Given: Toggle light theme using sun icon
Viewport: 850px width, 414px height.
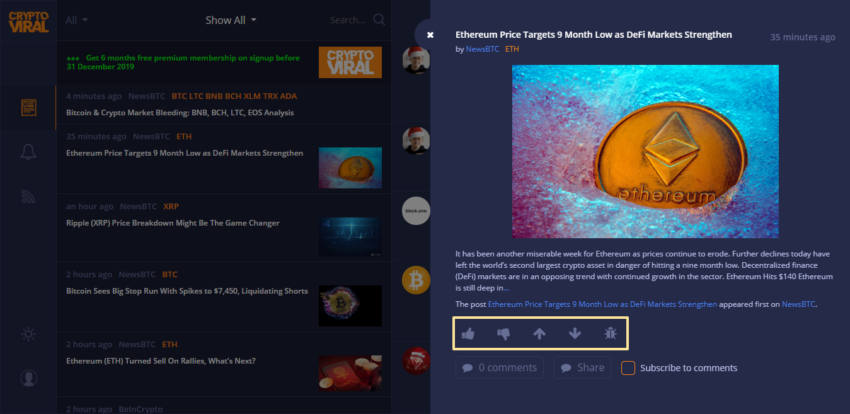Looking at the screenshot, I should (x=29, y=334).
